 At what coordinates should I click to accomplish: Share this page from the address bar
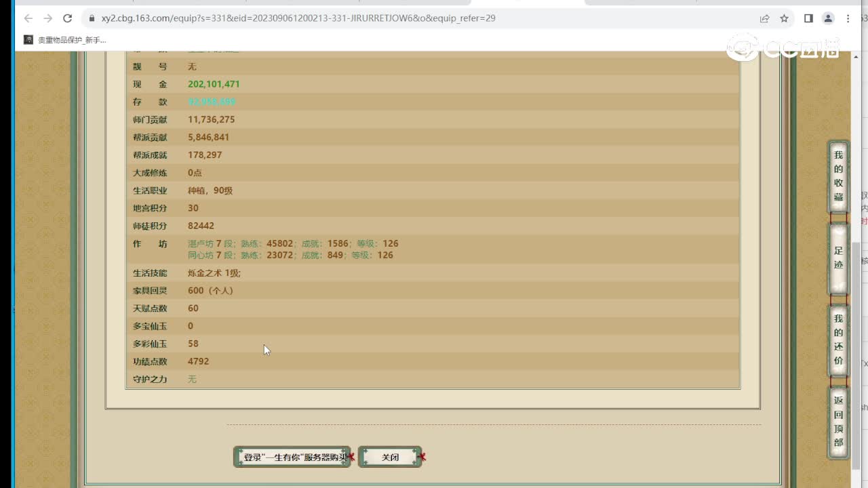pyautogui.click(x=764, y=18)
